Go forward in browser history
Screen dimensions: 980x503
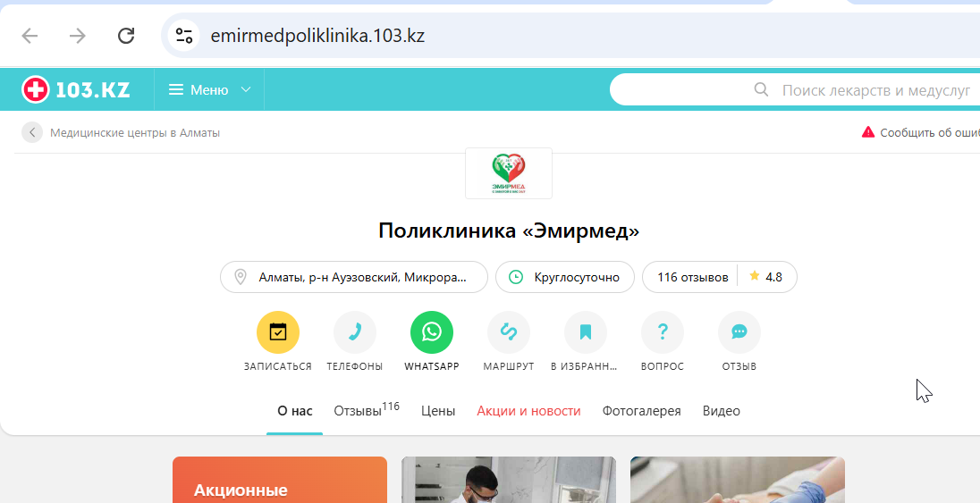(x=78, y=36)
